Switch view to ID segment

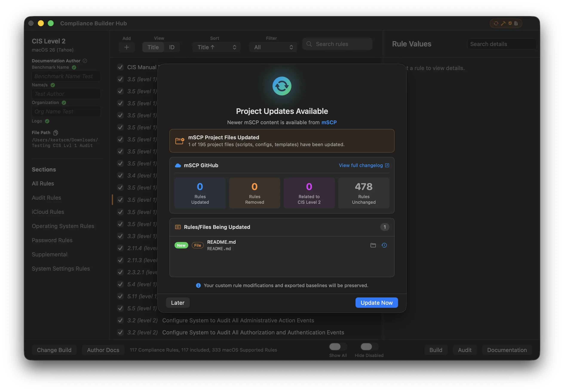click(172, 47)
